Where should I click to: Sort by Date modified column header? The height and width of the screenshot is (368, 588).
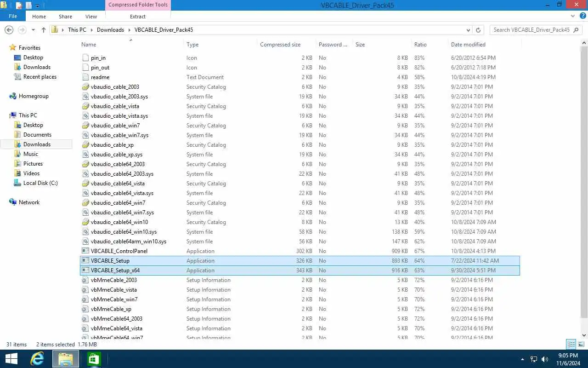tap(468, 45)
